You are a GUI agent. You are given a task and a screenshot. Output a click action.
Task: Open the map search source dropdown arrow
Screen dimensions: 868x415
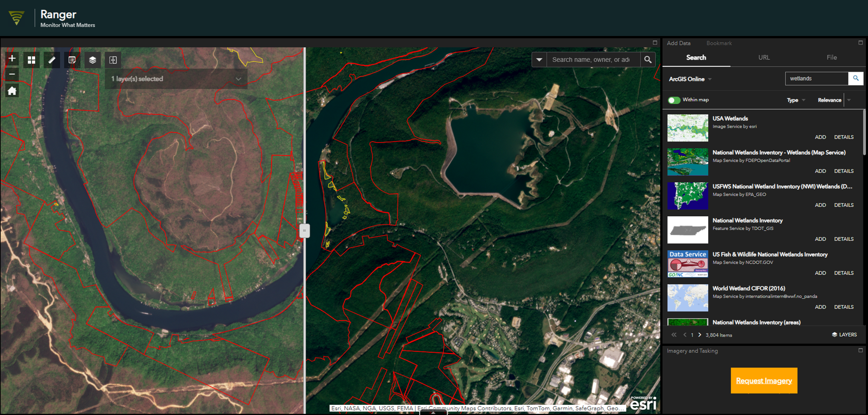[539, 60]
